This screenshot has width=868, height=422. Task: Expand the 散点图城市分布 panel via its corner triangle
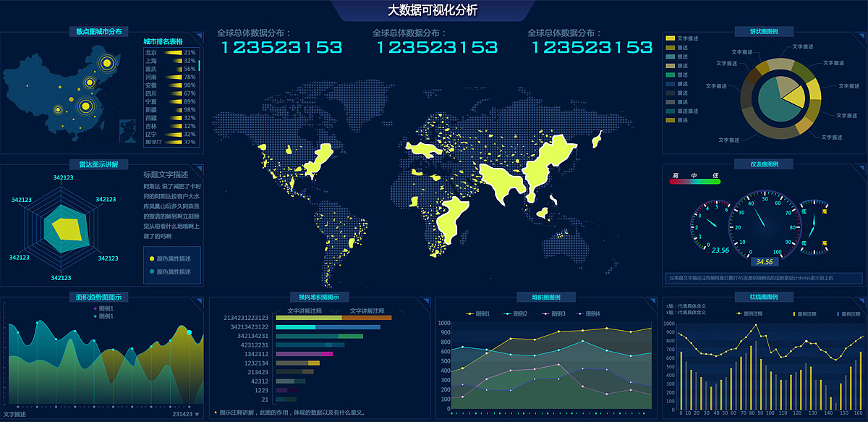pos(198,36)
